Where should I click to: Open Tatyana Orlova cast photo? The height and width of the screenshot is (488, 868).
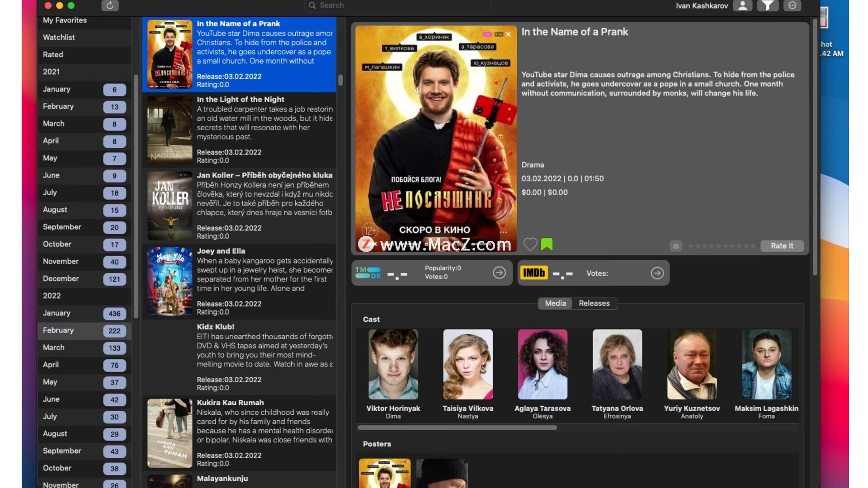click(x=617, y=364)
